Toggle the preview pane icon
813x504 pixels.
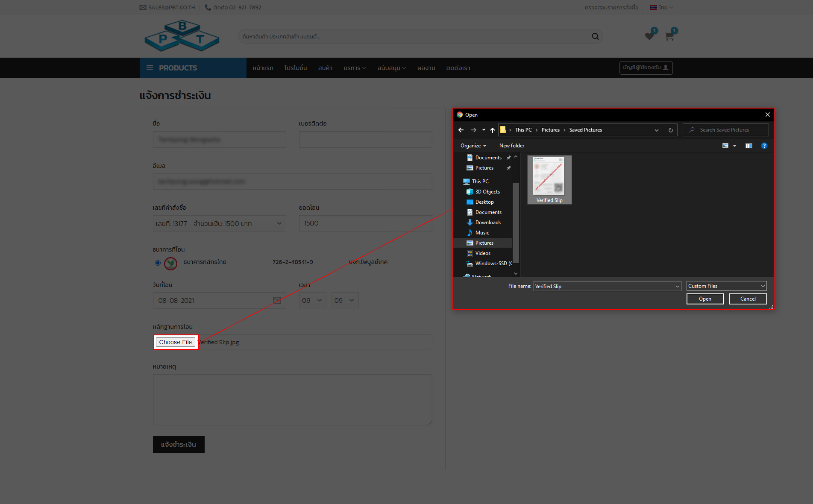(748, 146)
